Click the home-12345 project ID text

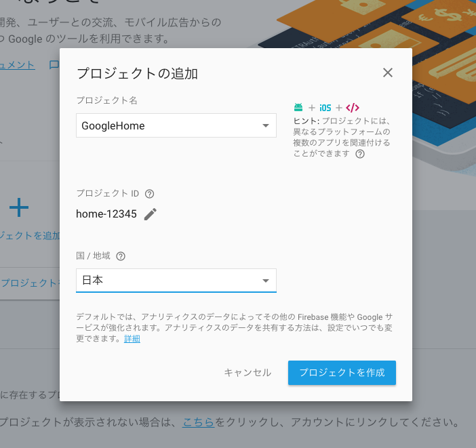click(x=106, y=214)
